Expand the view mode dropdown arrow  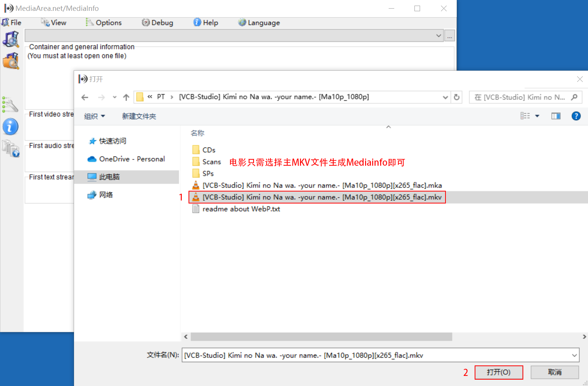point(537,116)
